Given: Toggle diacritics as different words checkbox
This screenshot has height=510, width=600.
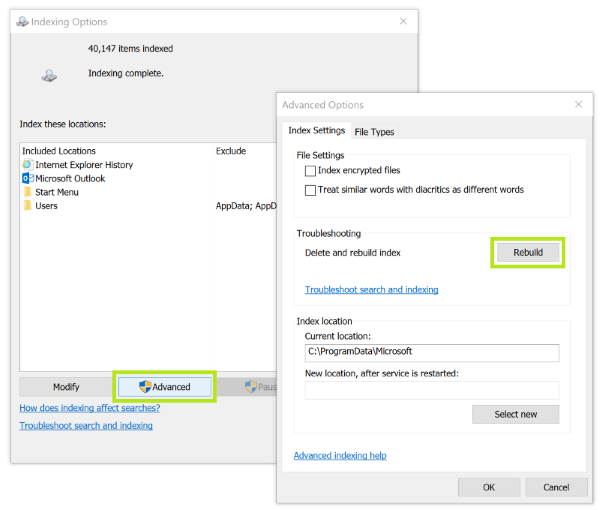Looking at the screenshot, I should tap(310, 190).
